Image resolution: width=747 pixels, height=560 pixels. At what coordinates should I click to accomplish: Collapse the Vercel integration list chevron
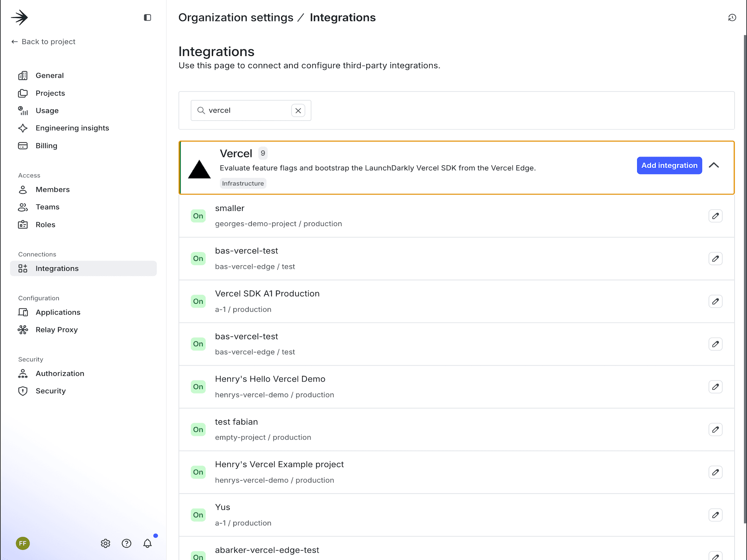[x=714, y=165]
